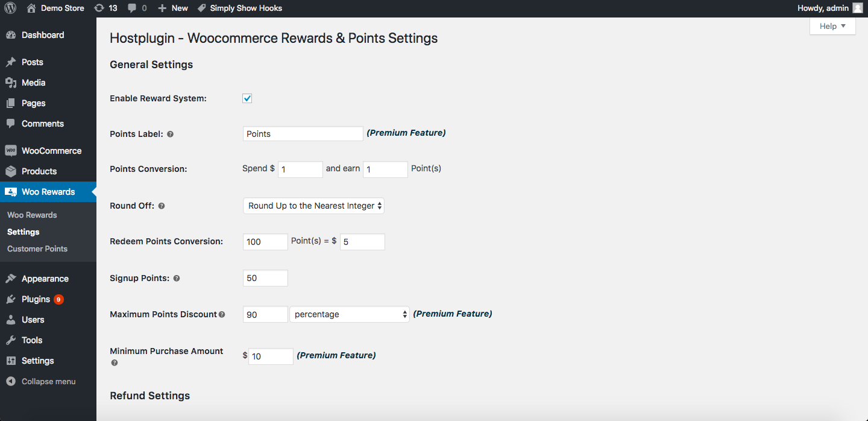The width and height of the screenshot is (868, 421).
Task: Click the Maximum Points Discount help icon
Action: pos(222,314)
